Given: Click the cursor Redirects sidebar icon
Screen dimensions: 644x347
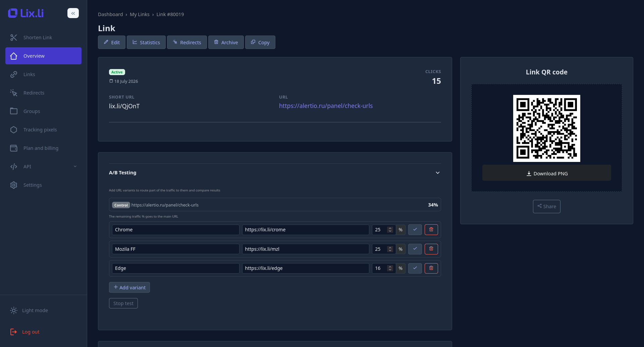Looking at the screenshot, I should [x=14, y=93].
